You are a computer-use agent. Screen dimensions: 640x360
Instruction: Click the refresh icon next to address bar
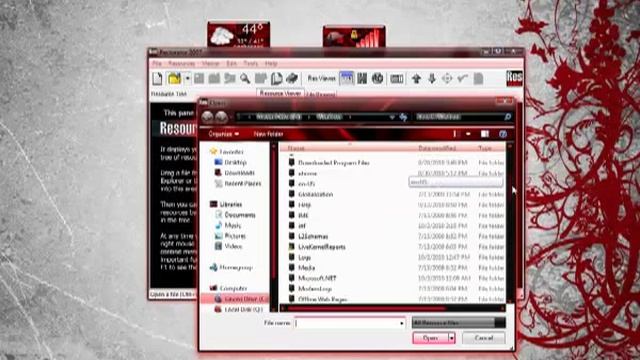coord(404,117)
